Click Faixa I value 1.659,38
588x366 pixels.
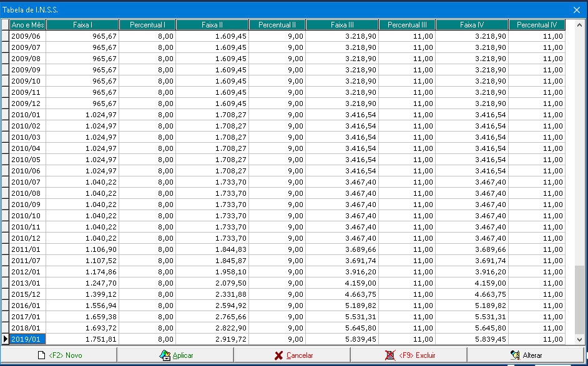tap(82, 317)
